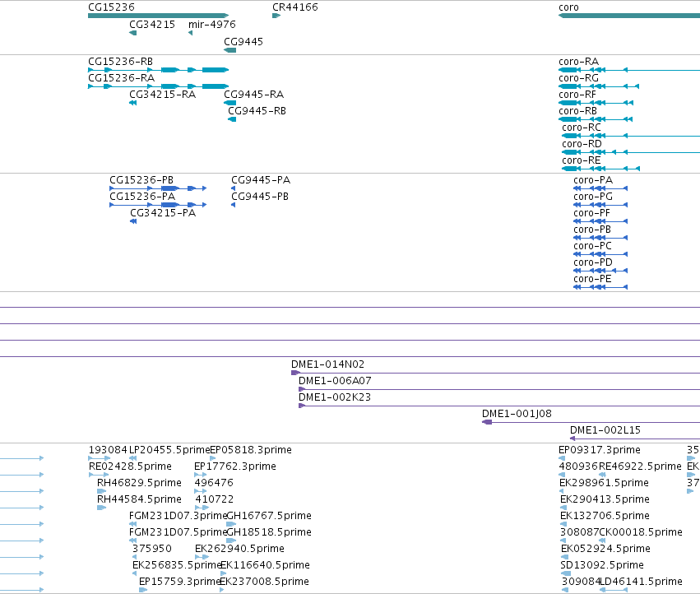Select the EP09317.3prime EST
The height and width of the screenshot is (594, 700).
point(562,458)
